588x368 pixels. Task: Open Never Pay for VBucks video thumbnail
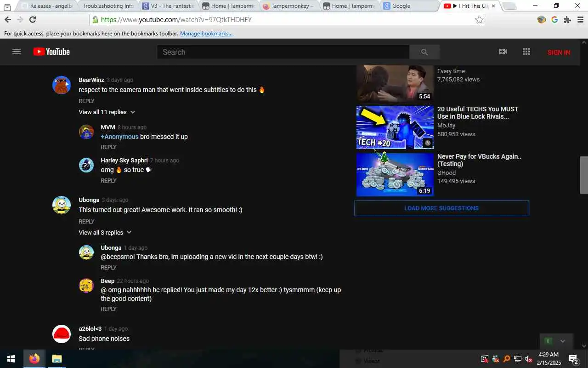[395, 175]
